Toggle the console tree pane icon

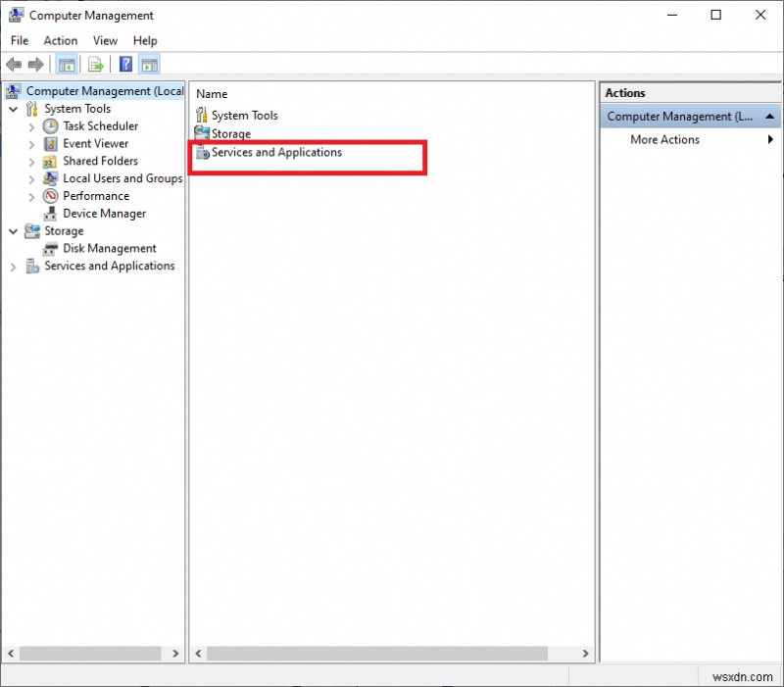(67, 64)
